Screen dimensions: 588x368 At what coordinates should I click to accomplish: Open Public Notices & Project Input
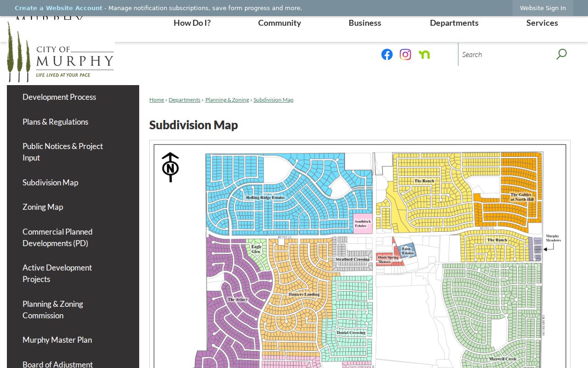tap(73, 152)
